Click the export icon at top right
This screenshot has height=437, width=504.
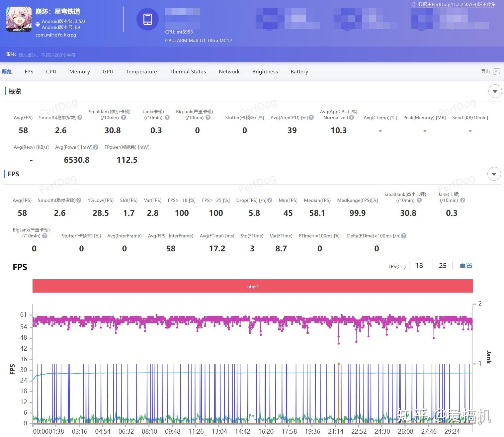click(x=497, y=71)
